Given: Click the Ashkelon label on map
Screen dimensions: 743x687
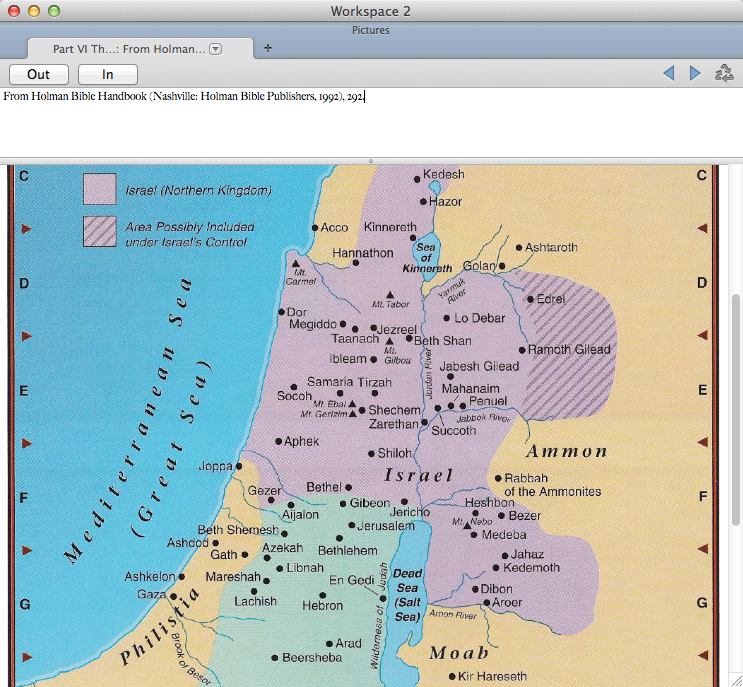Looking at the screenshot, I should tap(150, 577).
